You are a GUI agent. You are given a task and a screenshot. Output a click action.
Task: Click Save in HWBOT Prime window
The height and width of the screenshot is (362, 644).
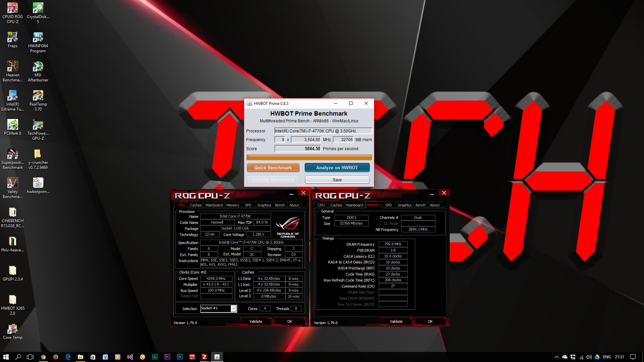click(337, 180)
